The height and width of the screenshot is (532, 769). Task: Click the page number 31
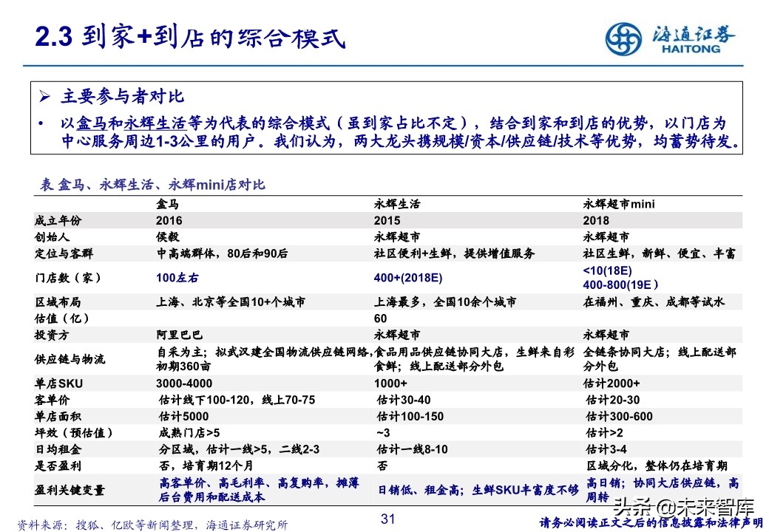[x=387, y=516]
